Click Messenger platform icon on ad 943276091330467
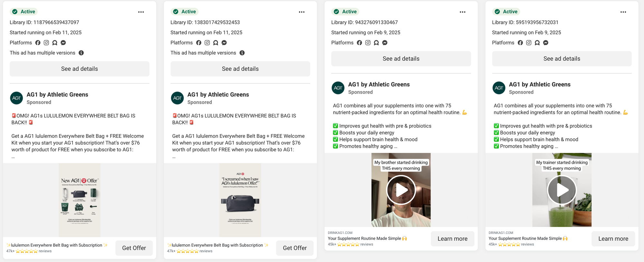Screen dimensions: 644x262 (385, 42)
